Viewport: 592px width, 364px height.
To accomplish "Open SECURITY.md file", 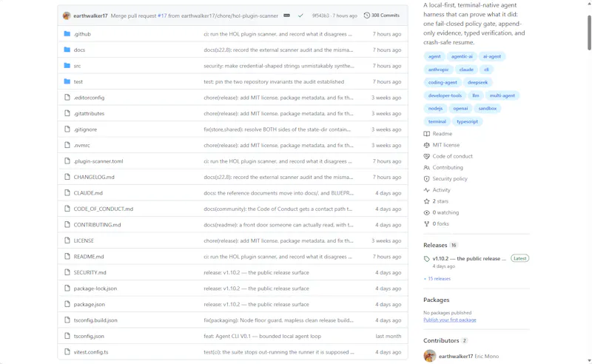I will pos(90,272).
